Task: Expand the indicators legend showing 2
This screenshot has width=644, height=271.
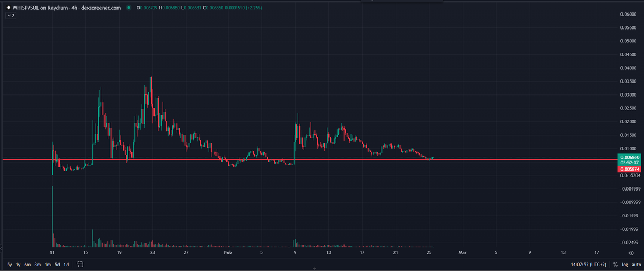Action: (x=11, y=16)
